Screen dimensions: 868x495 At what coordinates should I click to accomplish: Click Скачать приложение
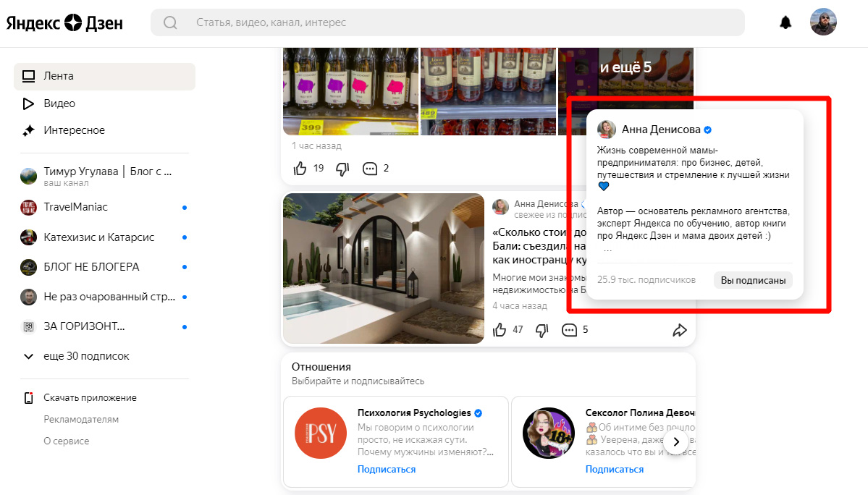click(x=90, y=397)
